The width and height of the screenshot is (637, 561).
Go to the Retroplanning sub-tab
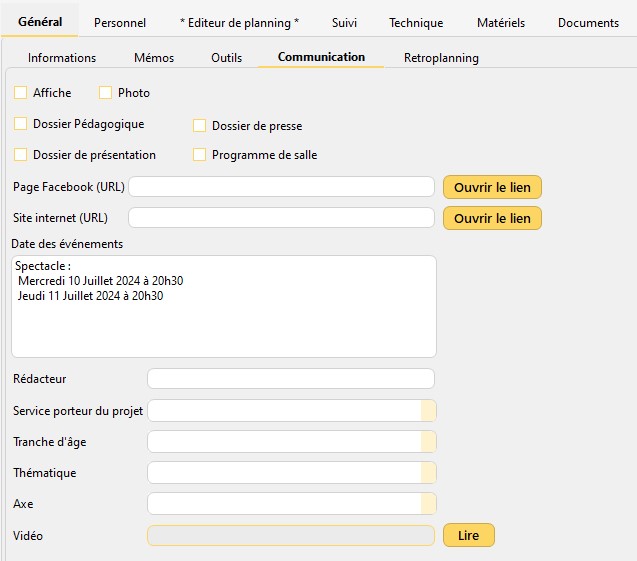(x=441, y=58)
